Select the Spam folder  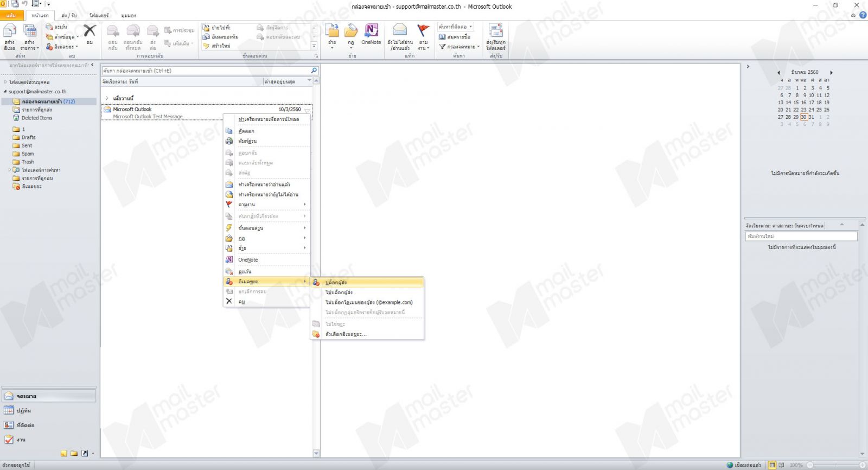(x=28, y=154)
